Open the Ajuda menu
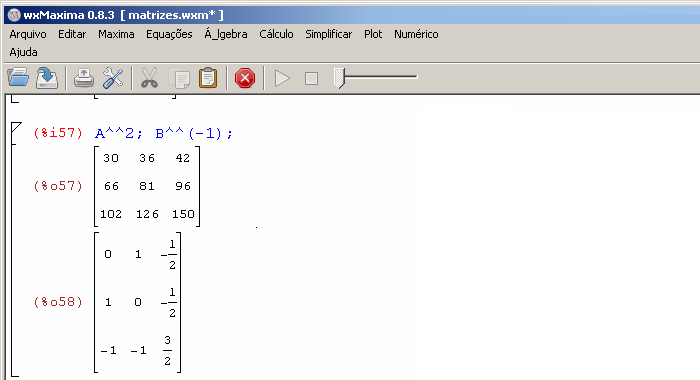700x380 pixels. pos(23,52)
